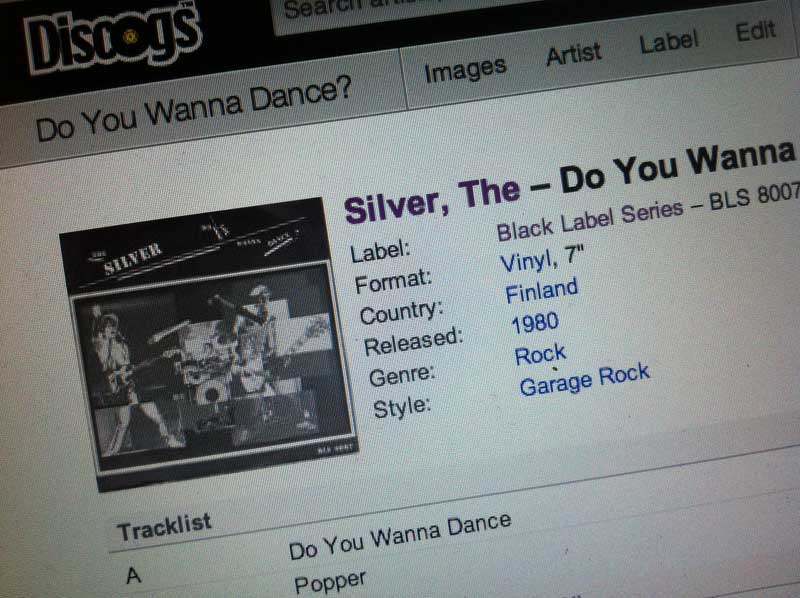Viewport: 800px width, 598px height.
Task: Select the Do You Wanna Dance? tab
Action: coord(193,108)
